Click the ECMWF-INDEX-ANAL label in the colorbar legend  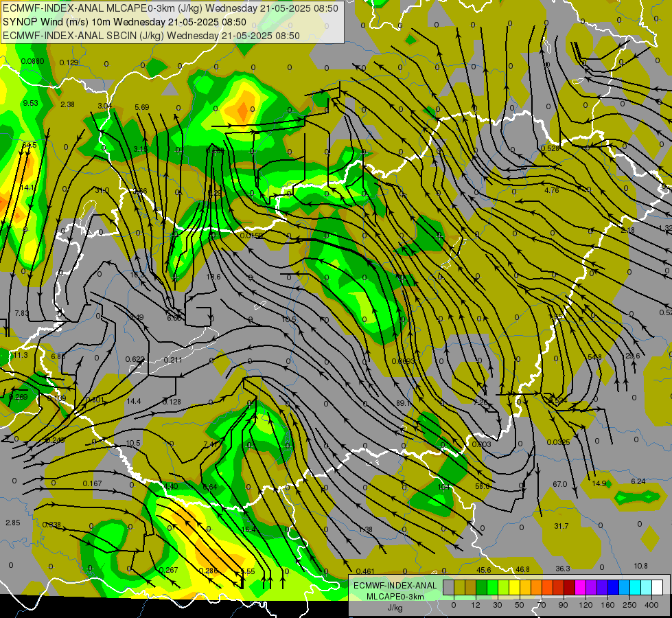point(395,586)
